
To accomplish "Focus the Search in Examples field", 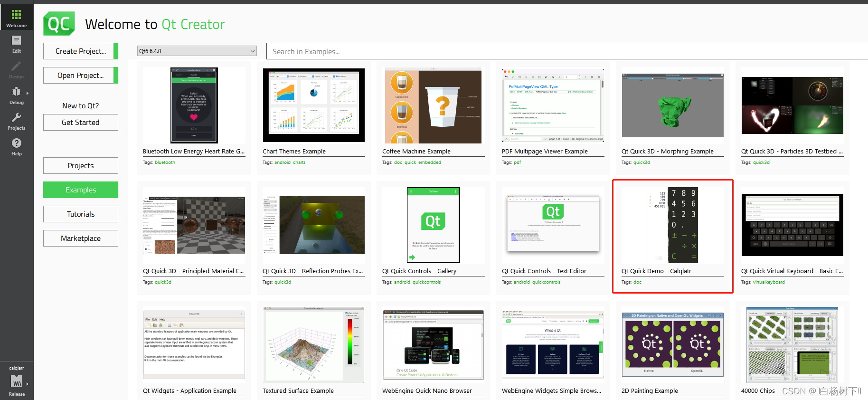I will pyautogui.click(x=567, y=51).
